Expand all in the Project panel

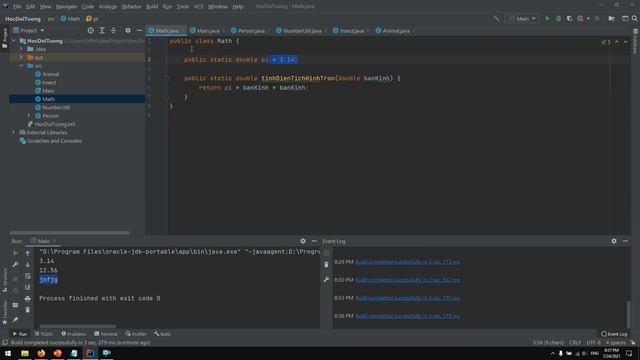tap(102, 31)
